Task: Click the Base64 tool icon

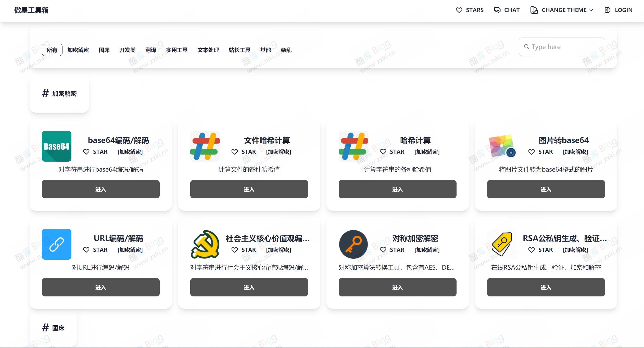Action: click(x=57, y=146)
